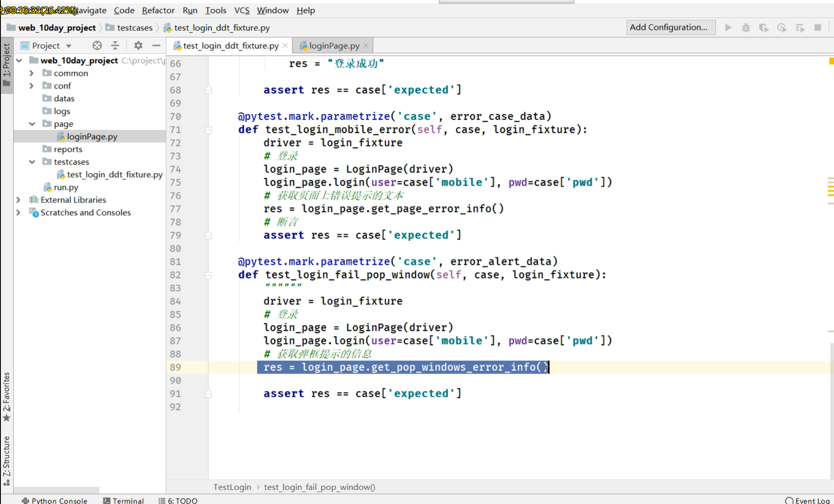Switch to the loginPage.py editor tab
Image resolution: width=834 pixels, height=504 pixels.
pyautogui.click(x=334, y=46)
